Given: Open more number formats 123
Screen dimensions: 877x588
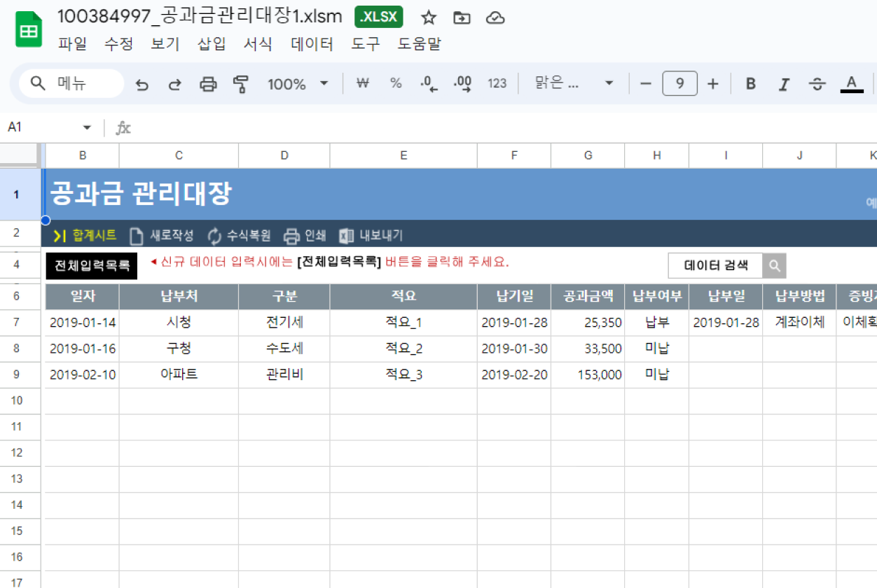Looking at the screenshot, I should click(497, 84).
